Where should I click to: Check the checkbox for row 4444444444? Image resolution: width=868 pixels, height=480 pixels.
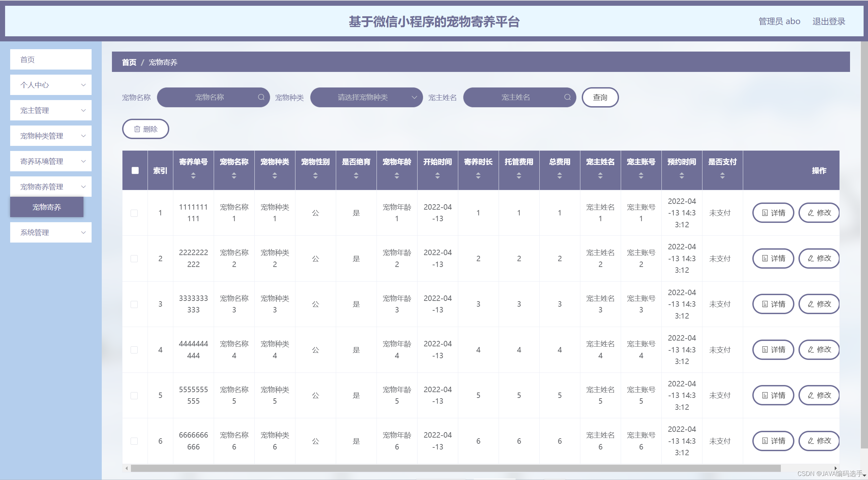click(134, 350)
